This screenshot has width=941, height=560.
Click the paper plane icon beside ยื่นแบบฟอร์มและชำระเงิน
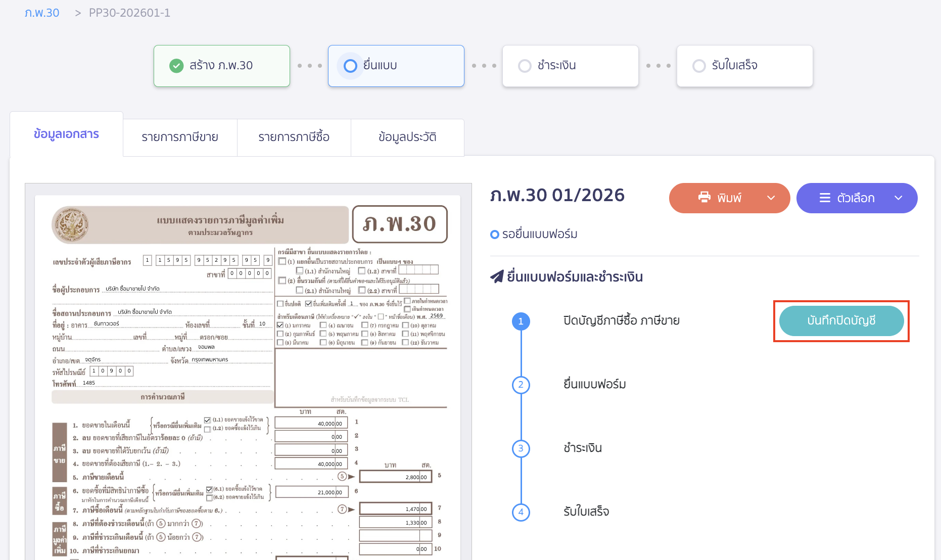(496, 276)
